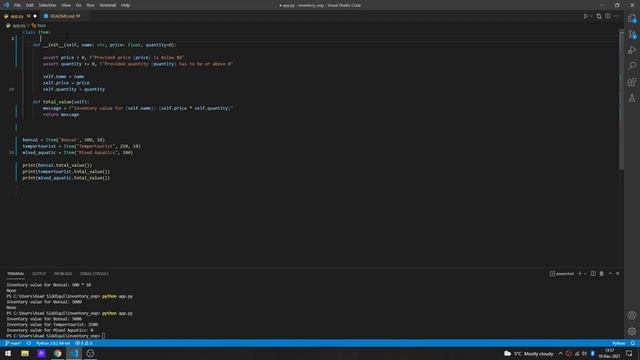
Task: Open the Manage gear icon
Action: [x=632, y=331]
